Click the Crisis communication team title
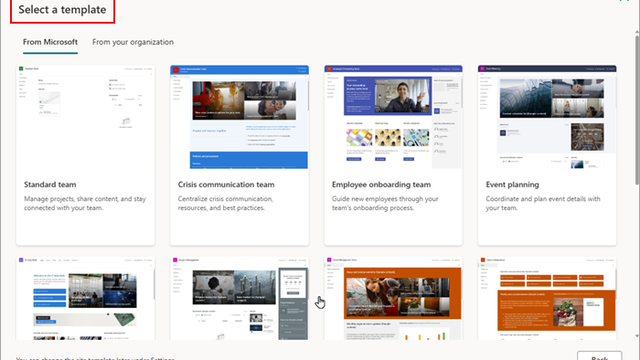Image resolution: width=640 pixels, height=360 pixels. pos(226,184)
